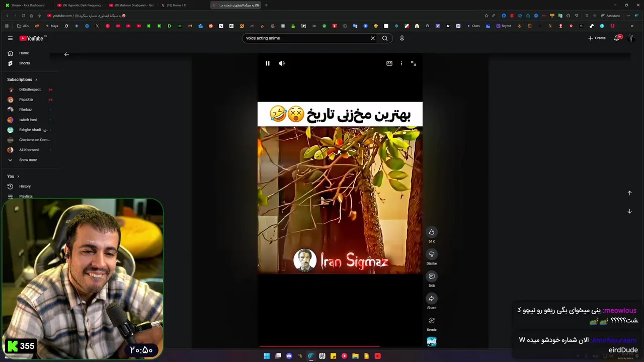The height and width of the screenshot is (362, 644).
Task: Expand the Subscriptions section
Action: [x=22, y=79]
